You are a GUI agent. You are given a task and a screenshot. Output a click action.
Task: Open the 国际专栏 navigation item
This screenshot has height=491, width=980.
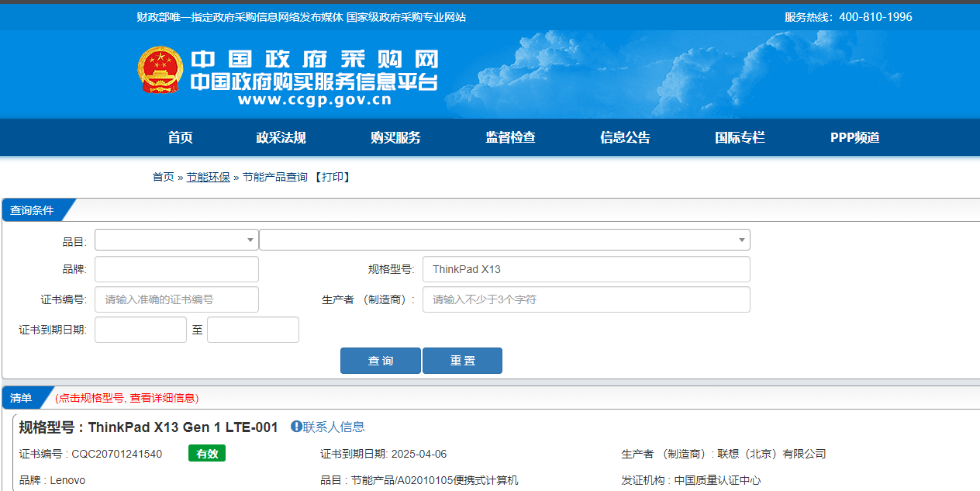click(x=740, y=137)
